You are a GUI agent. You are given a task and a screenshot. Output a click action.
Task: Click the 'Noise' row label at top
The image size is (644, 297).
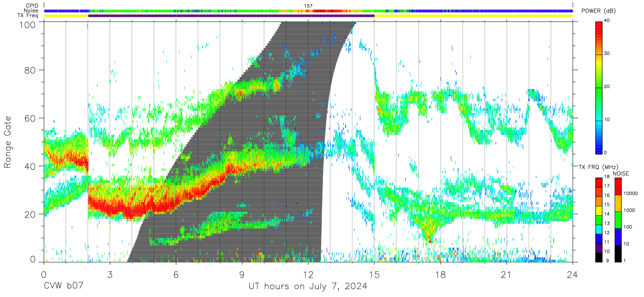30,10
